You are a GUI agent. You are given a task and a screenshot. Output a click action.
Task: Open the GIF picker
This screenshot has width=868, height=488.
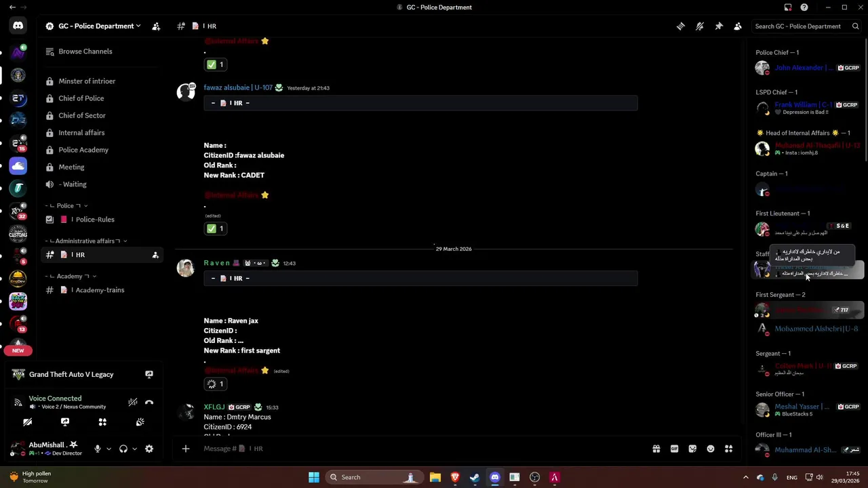(675, 449)
